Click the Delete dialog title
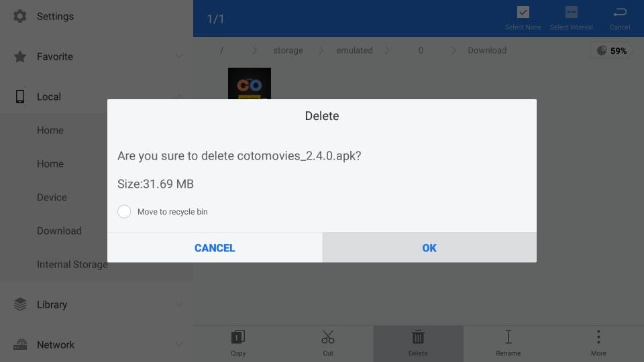This screenshot has width=644, height=362. (x=322, y=116)
